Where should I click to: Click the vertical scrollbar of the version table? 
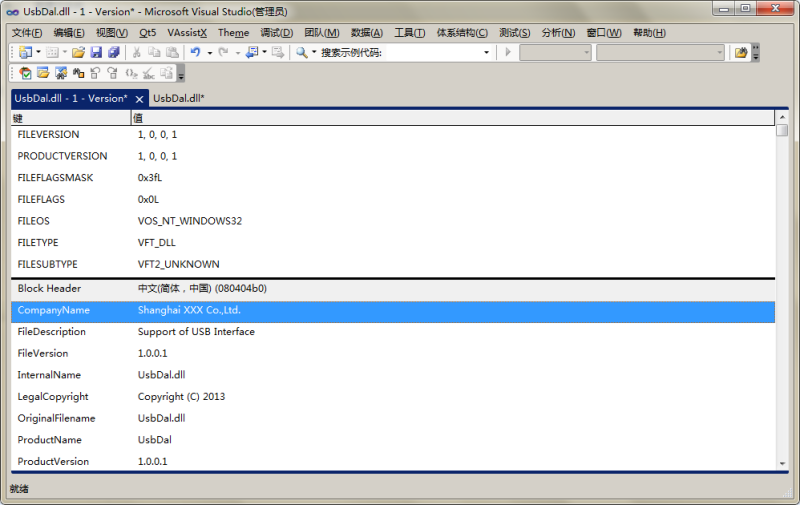[x=782, y=300]
